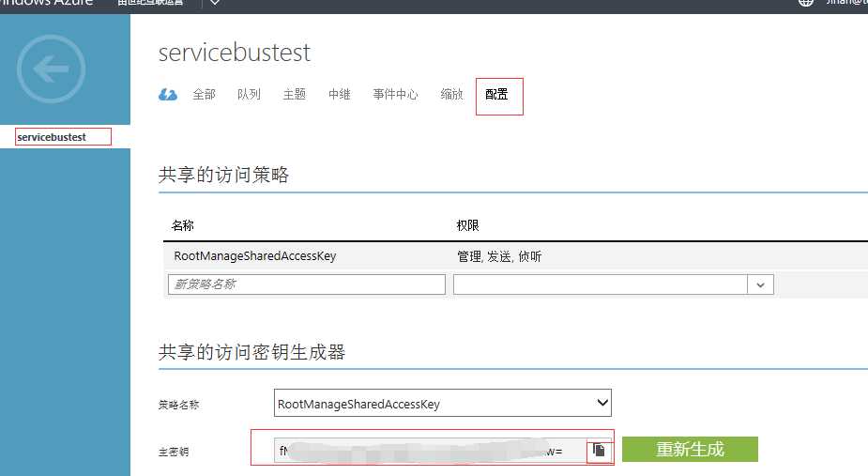The height and width of the screenshot is (476, 868).
Task: Click the 名称 column header
Action: click(x=183, y=225)
